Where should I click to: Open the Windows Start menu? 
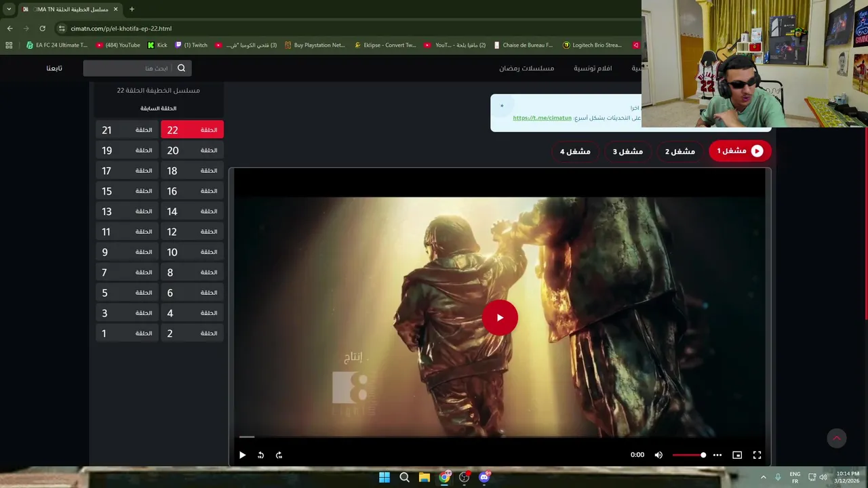384,477
